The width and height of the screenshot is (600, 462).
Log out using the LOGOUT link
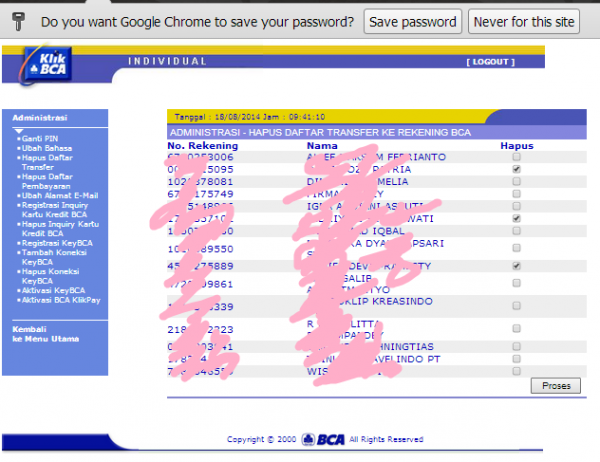tap(489, 62)
